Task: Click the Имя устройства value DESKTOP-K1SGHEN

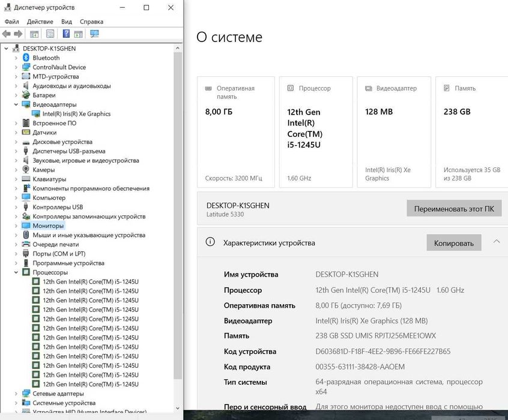Action: [346, 274]
